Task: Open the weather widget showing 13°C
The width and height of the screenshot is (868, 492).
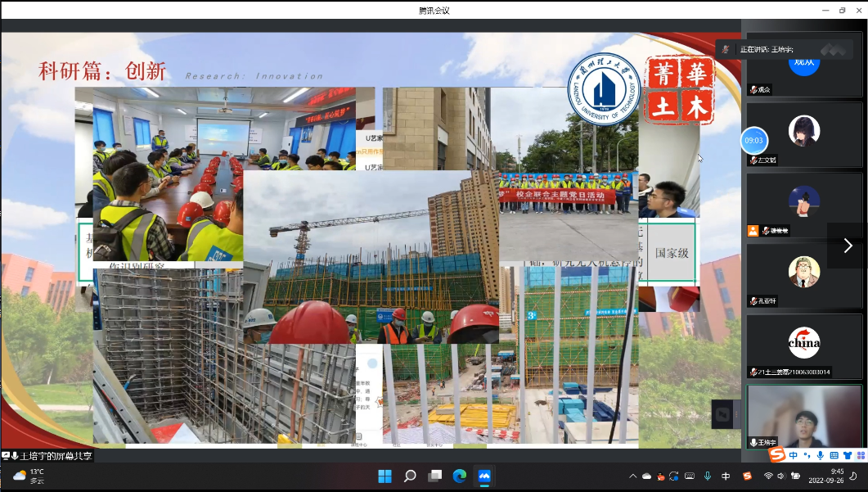Action: 29,476
